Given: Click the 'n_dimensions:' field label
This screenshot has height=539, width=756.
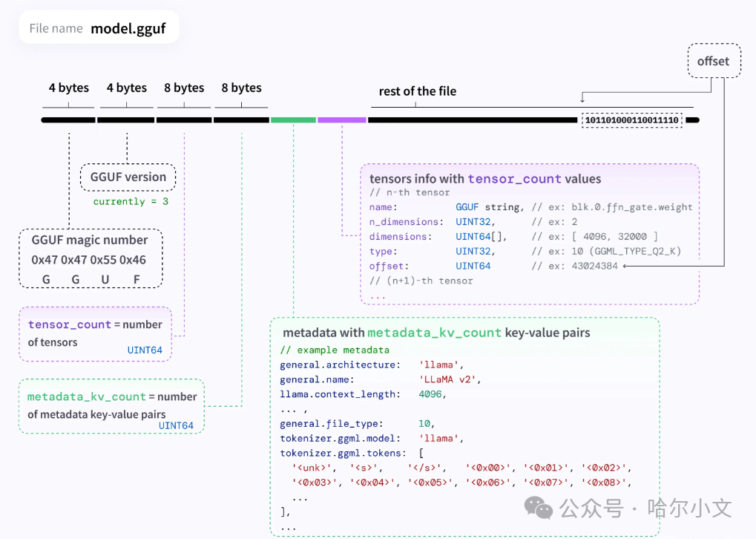Looking at the screenshot, I should click(407, 222).
